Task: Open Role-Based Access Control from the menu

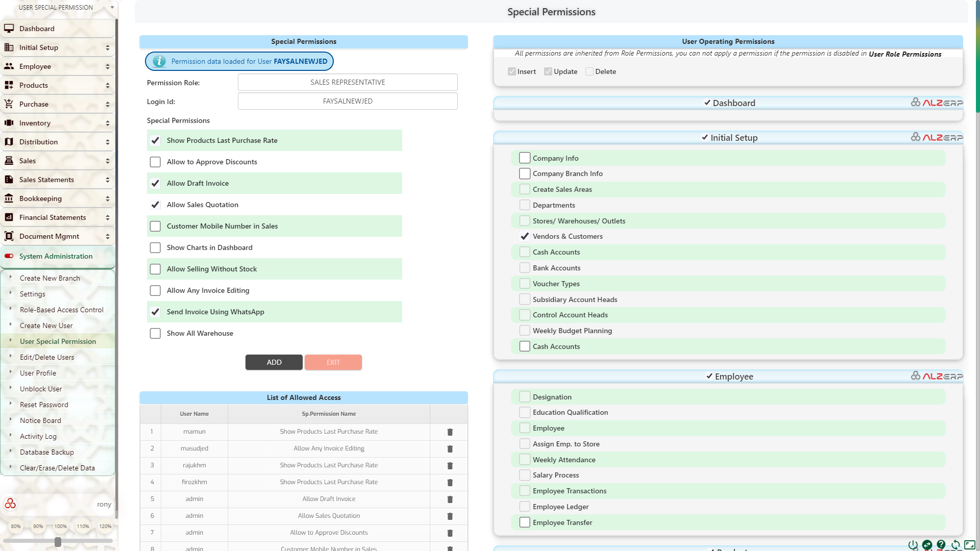Action: click(62, 310)
